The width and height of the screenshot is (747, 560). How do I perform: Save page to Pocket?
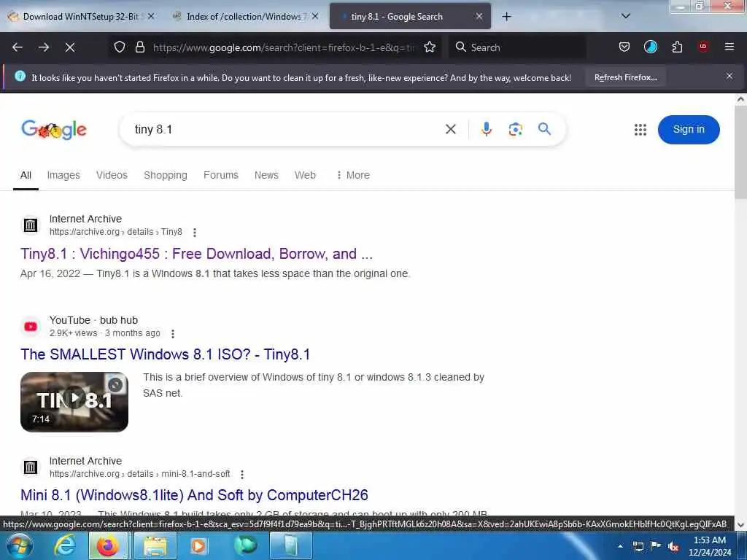click(x=624, y=47)
